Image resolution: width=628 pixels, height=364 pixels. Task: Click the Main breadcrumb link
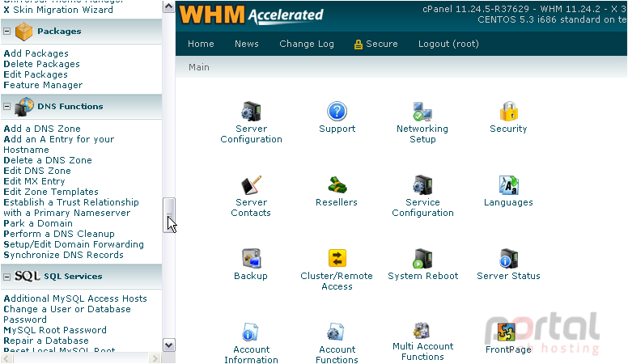click(x=199, y=67)
